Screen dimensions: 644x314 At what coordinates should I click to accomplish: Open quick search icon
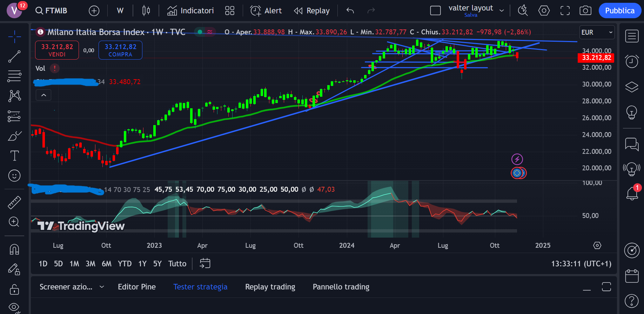coord(523,11)
